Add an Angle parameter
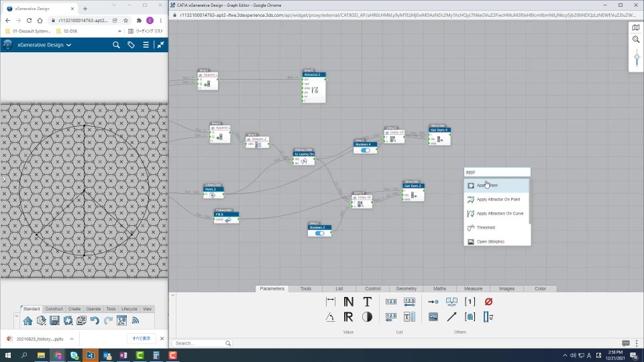Screen dimensions: 644x362 [x=330, y=317]
